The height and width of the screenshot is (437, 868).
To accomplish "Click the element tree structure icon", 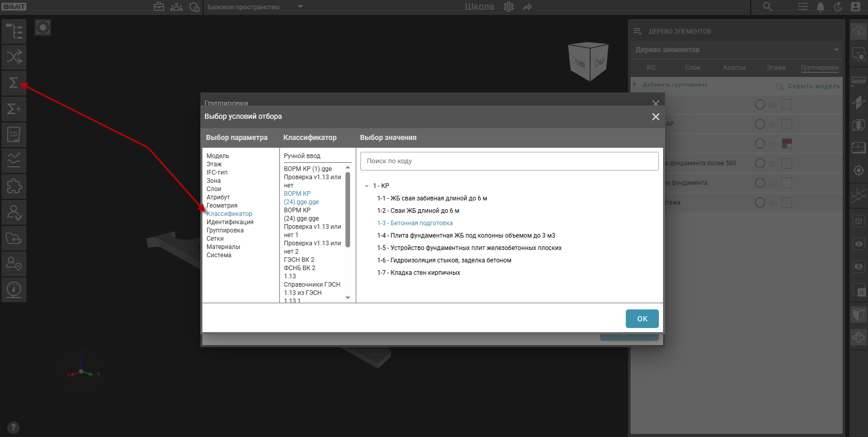I will coord(14,31).
